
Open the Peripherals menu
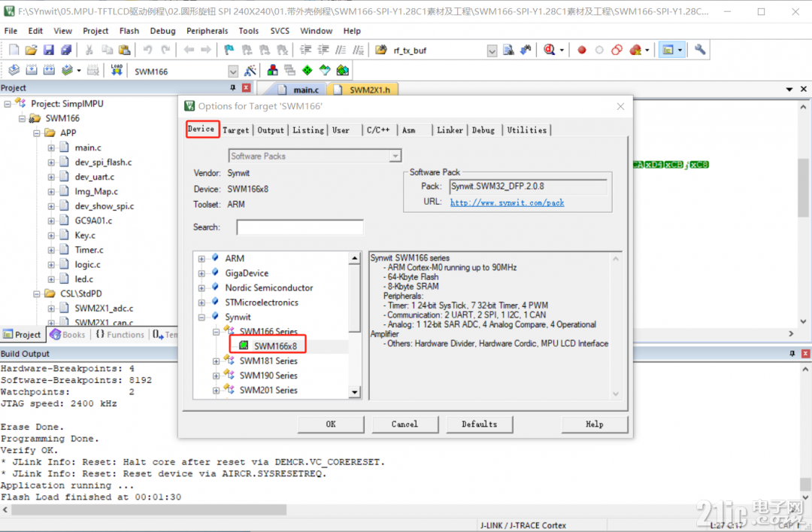208,31
